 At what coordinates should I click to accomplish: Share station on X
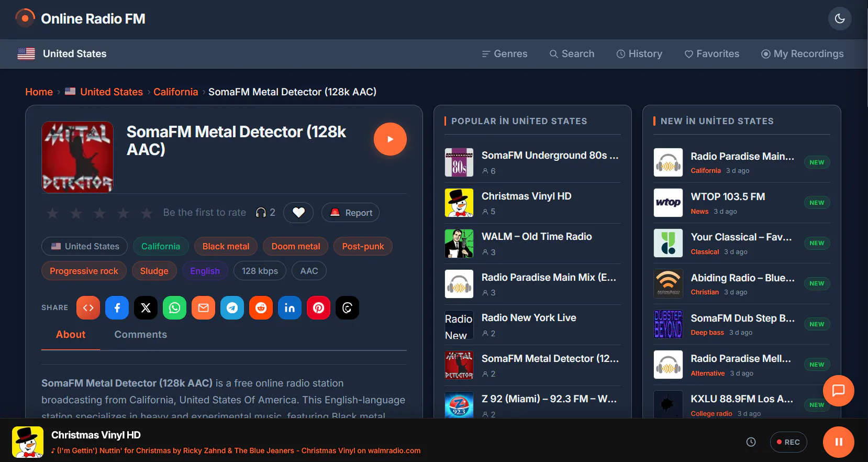pyautogui.click(x=146, y=307)
